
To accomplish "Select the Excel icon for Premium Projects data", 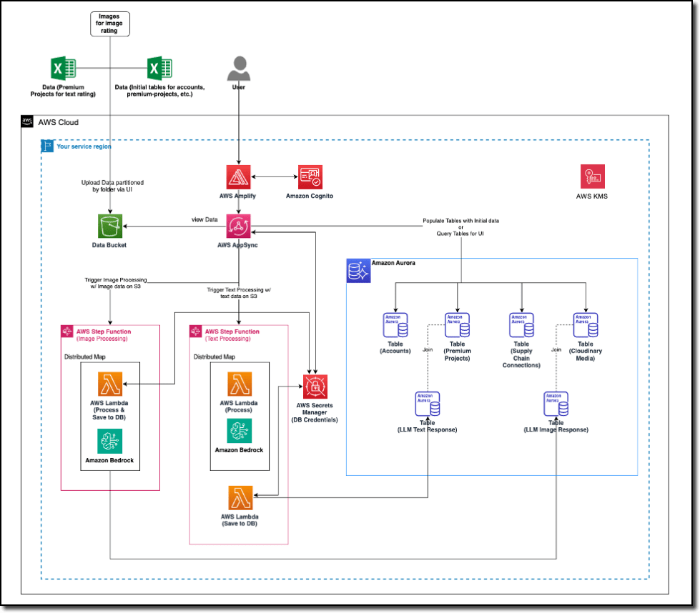I will coord(60,69).
